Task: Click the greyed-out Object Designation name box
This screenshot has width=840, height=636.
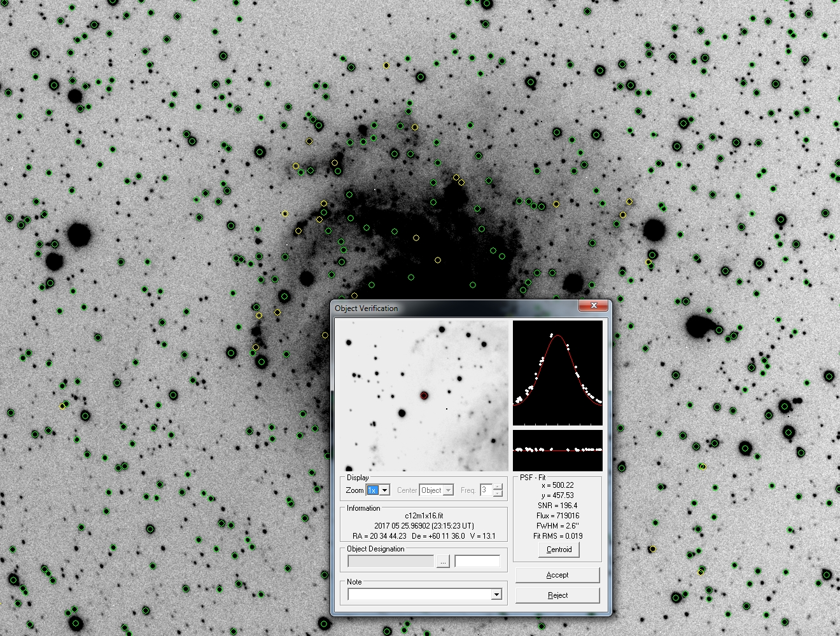Action: (391, 562)
